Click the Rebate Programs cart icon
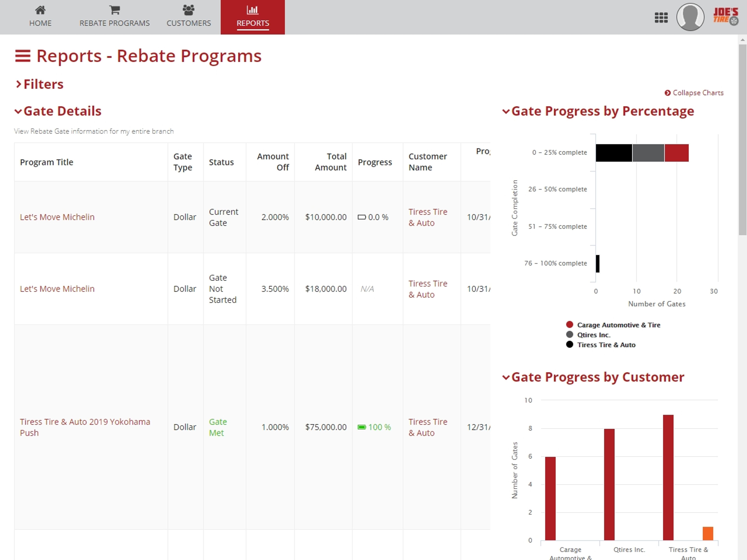The width and height of the screenshot is (747, 560). (114, 10)
